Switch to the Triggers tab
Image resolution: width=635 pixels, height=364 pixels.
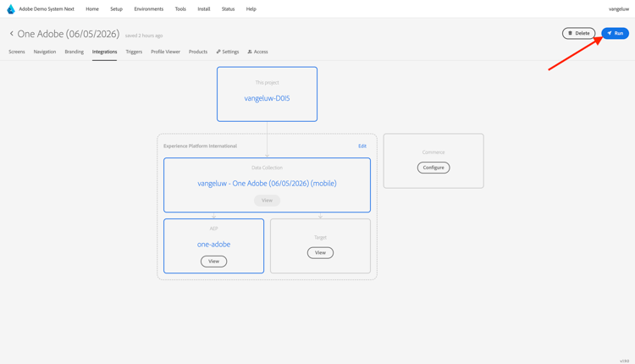[134, 52]
